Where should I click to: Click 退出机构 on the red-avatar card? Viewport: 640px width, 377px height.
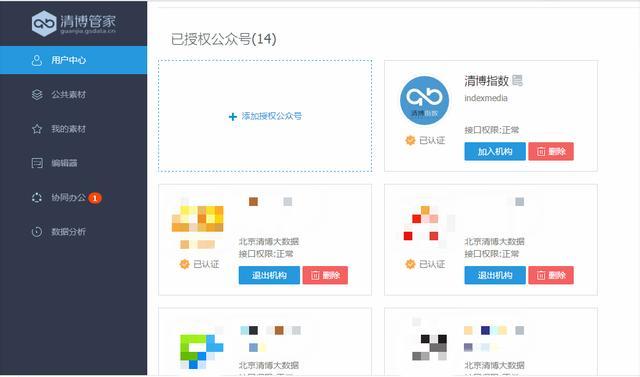[x=495, y=275]
